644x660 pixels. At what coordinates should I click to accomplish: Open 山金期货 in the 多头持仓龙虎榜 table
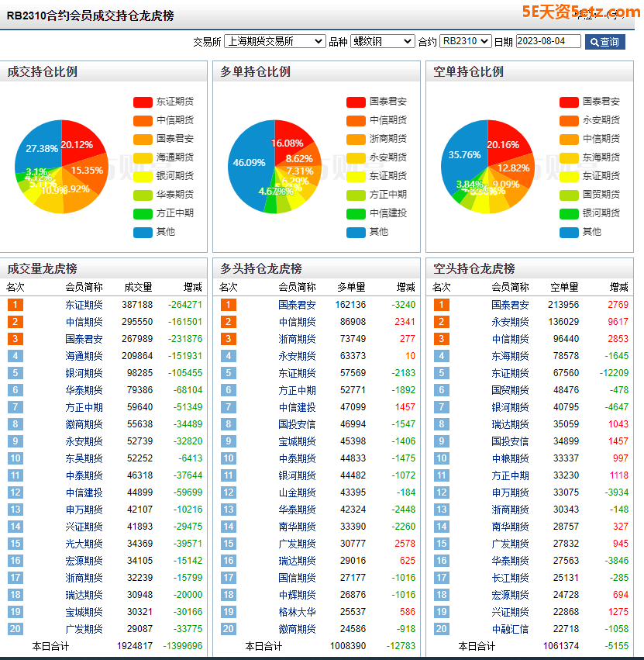(x=297, y=492)
